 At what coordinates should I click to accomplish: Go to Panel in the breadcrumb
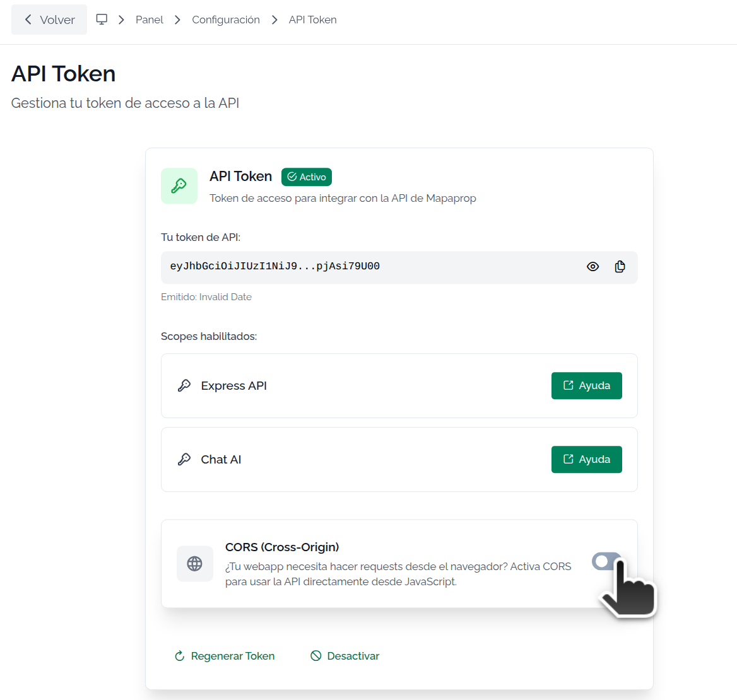click(150, 20)
